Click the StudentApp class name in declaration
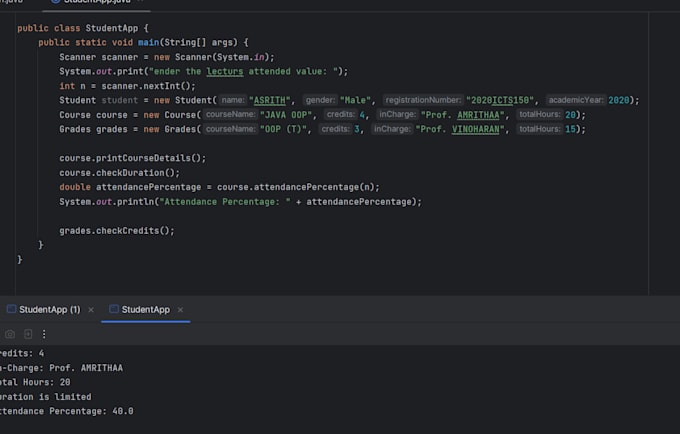This screenshot has height=434, width=680. click(111, 28)
